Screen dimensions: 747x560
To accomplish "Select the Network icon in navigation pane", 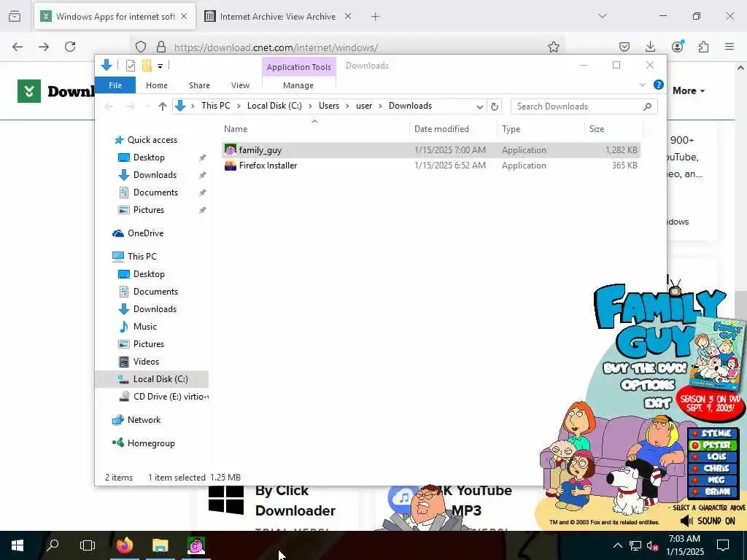I will click(118, 420).
